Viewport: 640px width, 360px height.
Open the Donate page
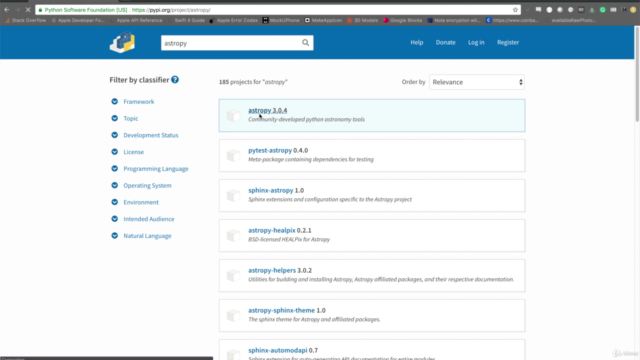coord(445,42)
